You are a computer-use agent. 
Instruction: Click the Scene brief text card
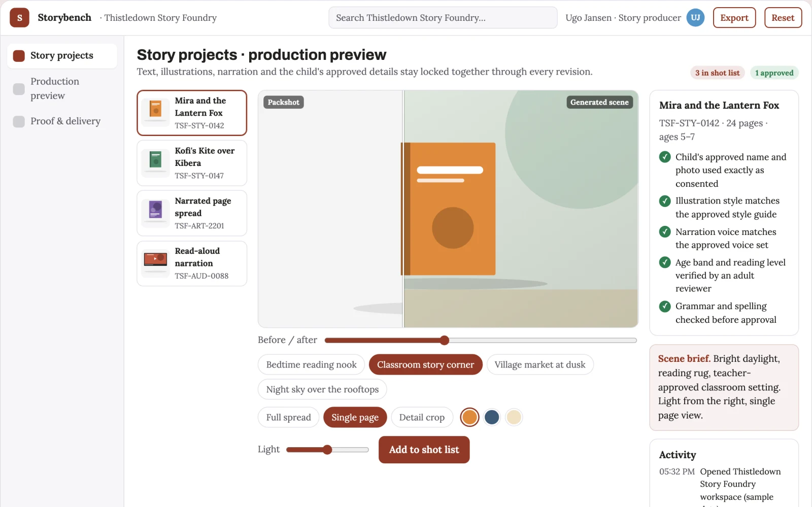[x=724, y=387]
